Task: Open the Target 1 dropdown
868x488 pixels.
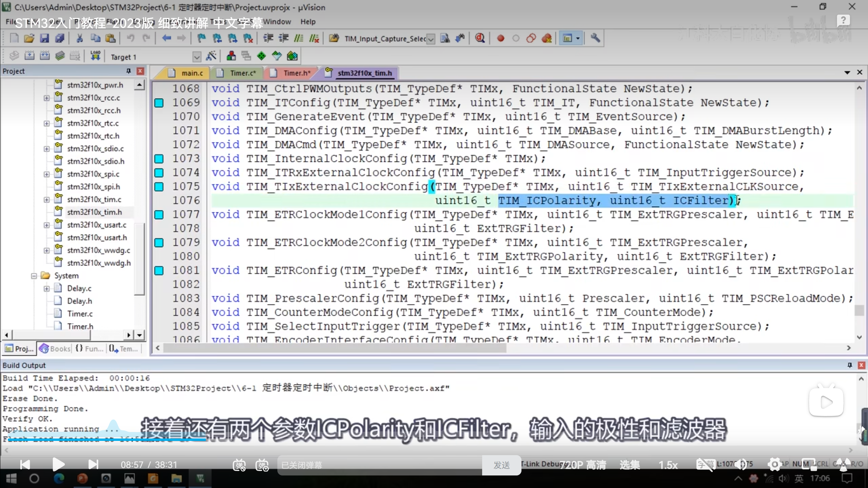Action: 197,57
